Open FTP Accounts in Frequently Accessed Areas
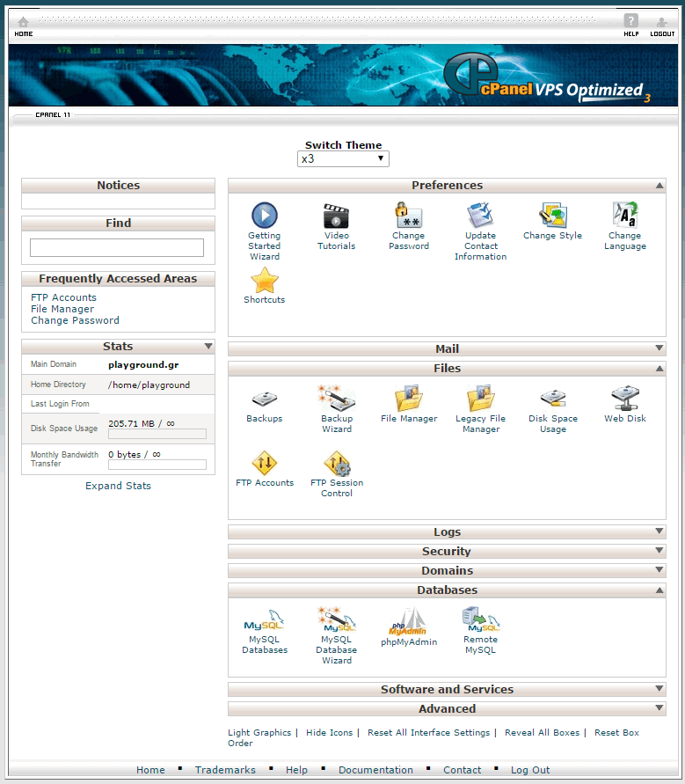685x784 pixels. pyautogui.click(x=63, y=297)
